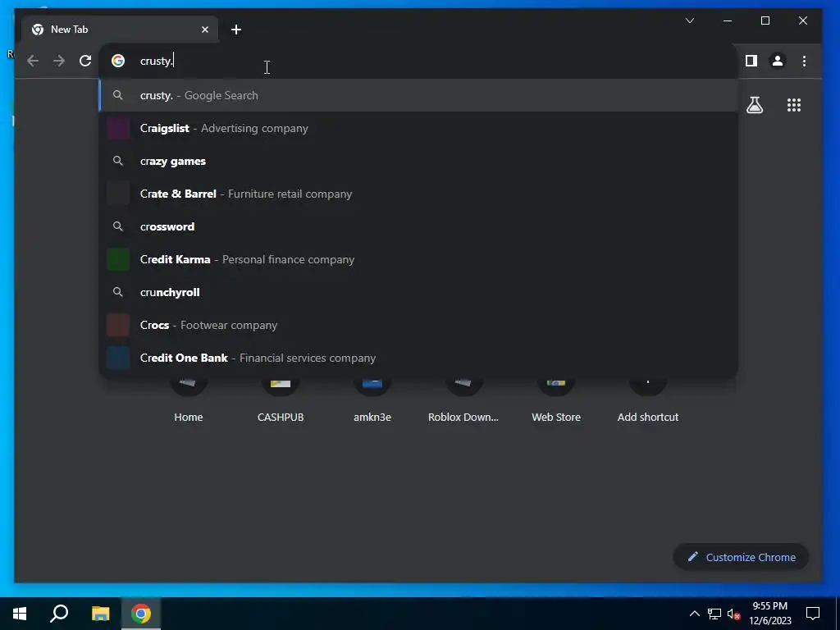The image size is (840, 630).
Task: Open the profile avatar menu
Action: [778, 61]
